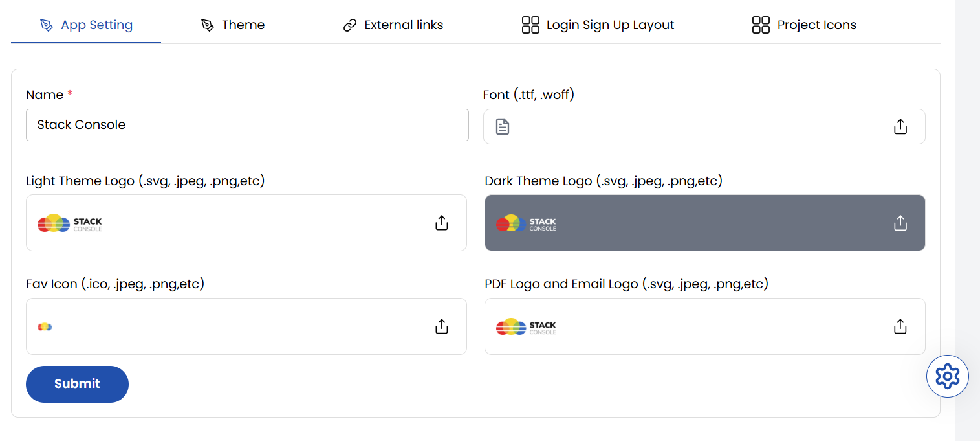The height and width of the screenshot is (441, 980).
Task: Click the Fav Icon preview thumbnail
Action: tap(45, 327)
